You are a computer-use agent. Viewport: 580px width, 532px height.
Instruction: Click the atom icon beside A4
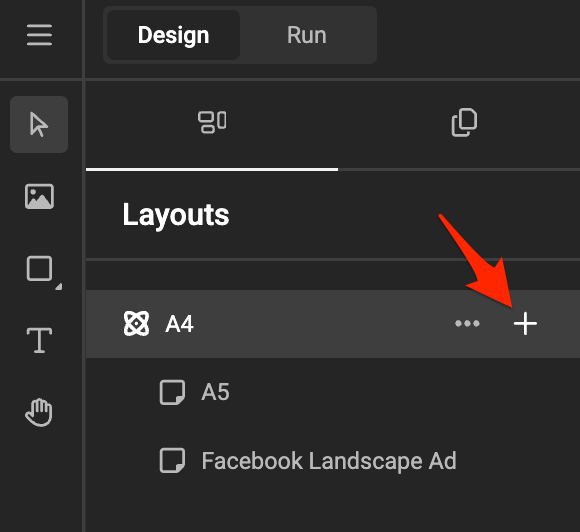pos(136,324)
